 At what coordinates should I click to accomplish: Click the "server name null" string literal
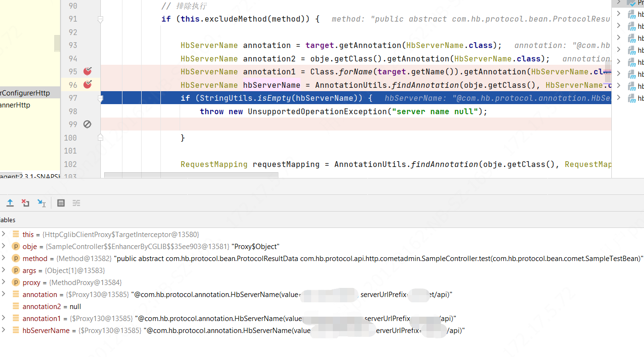tap(437, 111)
